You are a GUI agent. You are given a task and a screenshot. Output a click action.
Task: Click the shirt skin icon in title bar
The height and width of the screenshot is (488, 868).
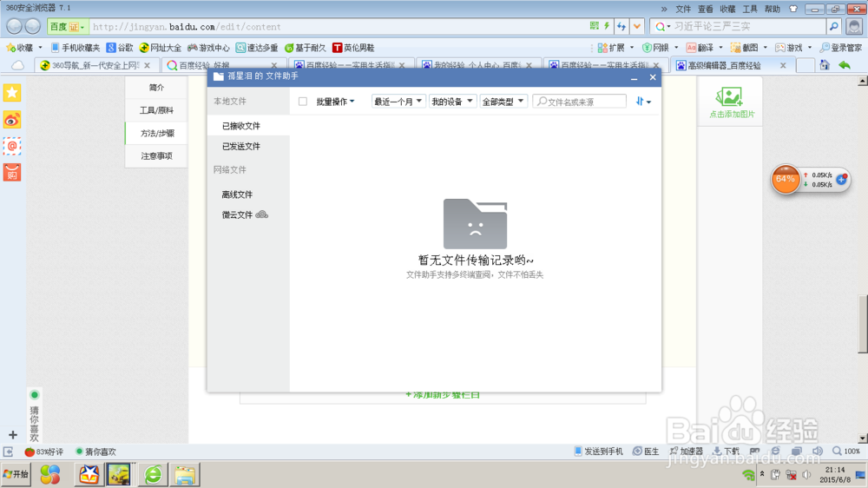(x=793, y=9)
